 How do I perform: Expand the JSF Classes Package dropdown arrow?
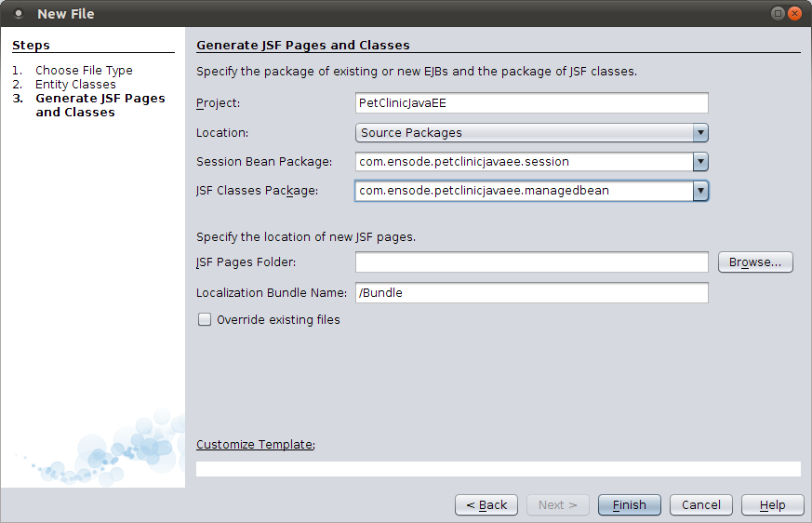pos(700,191)
